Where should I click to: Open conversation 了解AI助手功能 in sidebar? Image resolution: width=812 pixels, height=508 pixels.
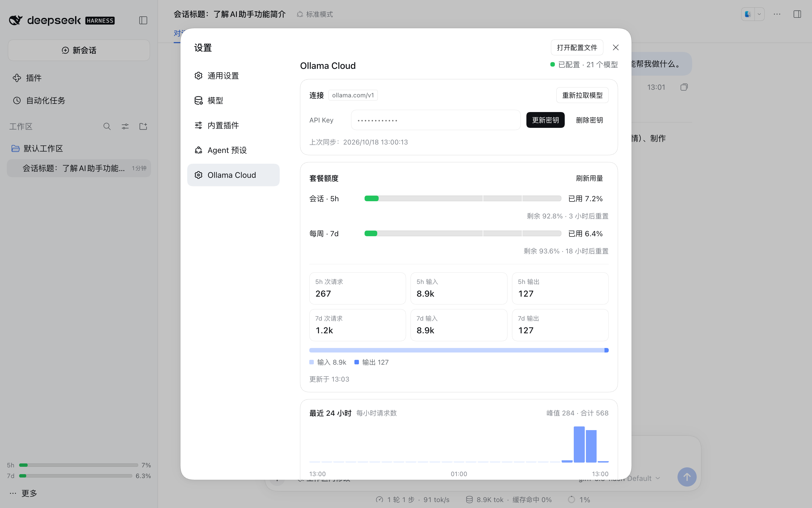coord(79,168)
